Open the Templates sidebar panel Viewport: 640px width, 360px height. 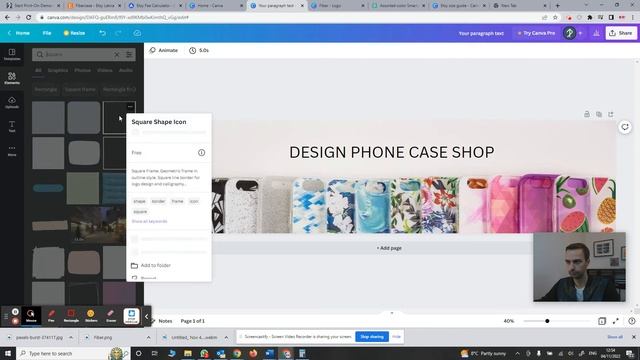(x=12, y=54)
